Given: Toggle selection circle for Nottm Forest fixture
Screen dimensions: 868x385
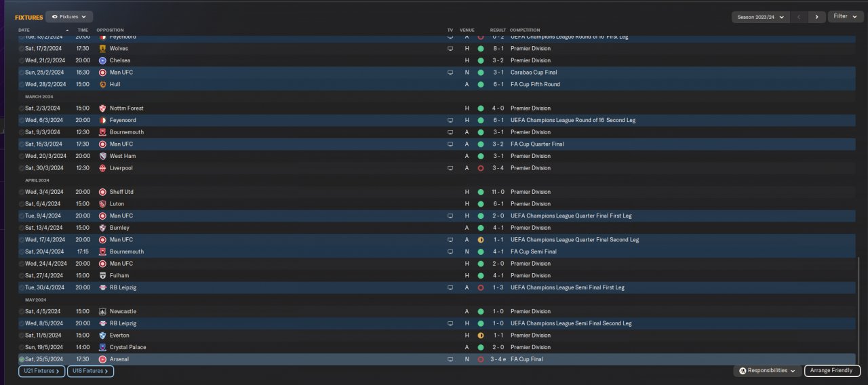Looking at the screenshot, I should point(22,108).
